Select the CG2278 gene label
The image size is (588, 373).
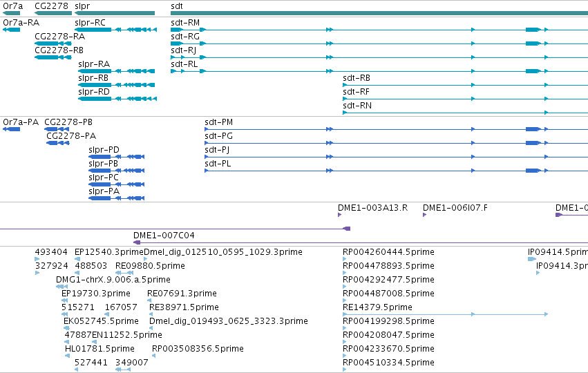tap(51, 6)
